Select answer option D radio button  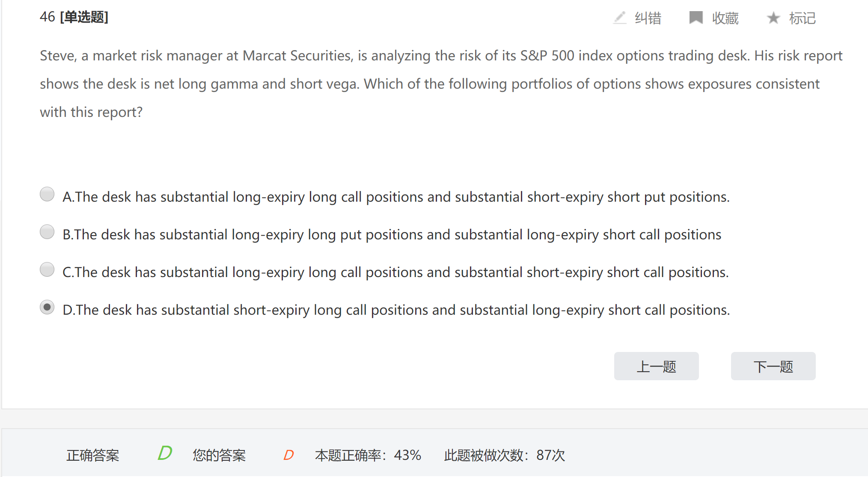pyautogui.click(x=47, y=307)
